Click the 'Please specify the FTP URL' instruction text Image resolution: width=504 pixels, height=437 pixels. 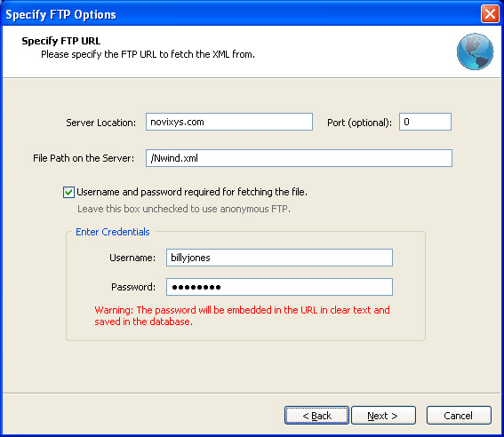[148, 54]
